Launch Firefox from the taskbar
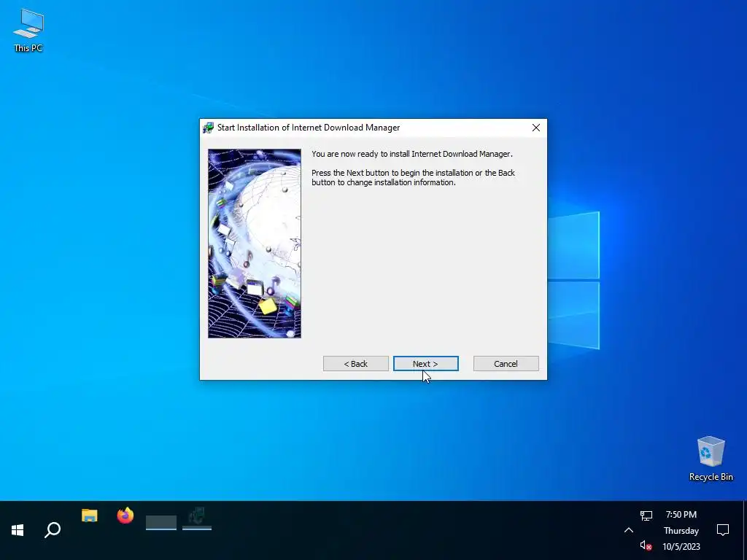Screen dimensions: 747x560 click(125, 516)
